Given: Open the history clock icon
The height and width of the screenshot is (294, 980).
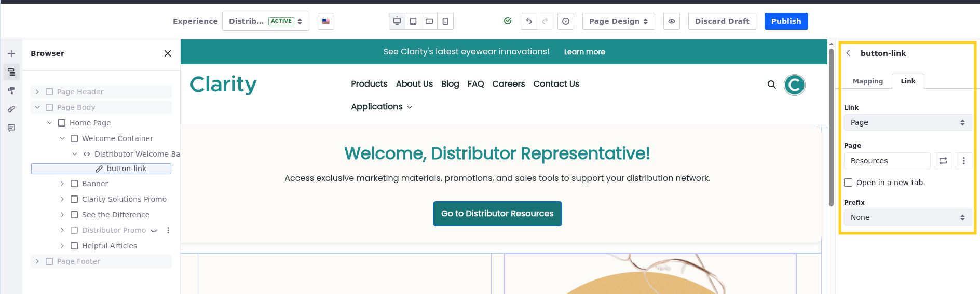Looking at the screenshot, I should (x=565, y=21).
